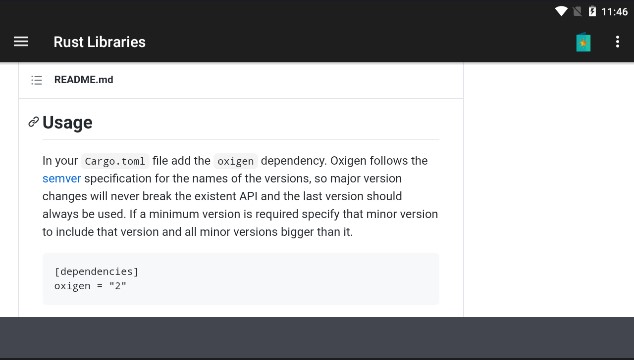Open the hamburger navigation menu
634x360 pixels.
point(21,42)
